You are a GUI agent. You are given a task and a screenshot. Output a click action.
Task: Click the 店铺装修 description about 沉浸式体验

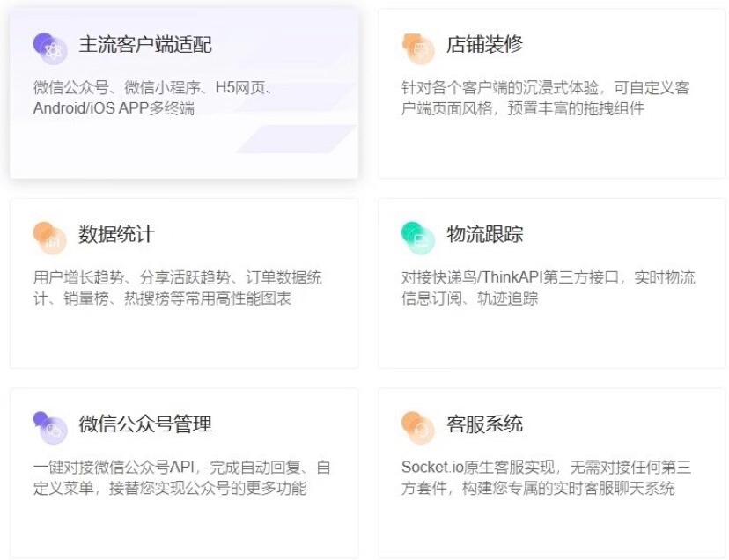pos(544,98)
